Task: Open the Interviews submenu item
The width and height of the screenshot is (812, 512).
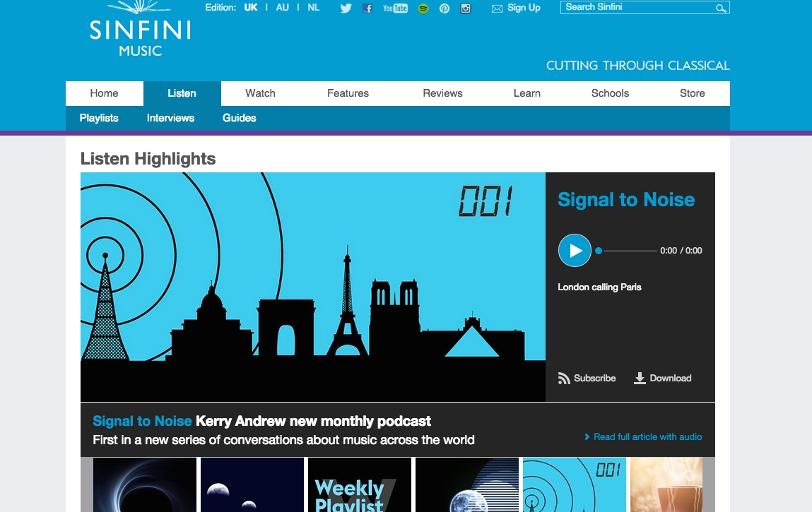Action: (x=170, y=118)
